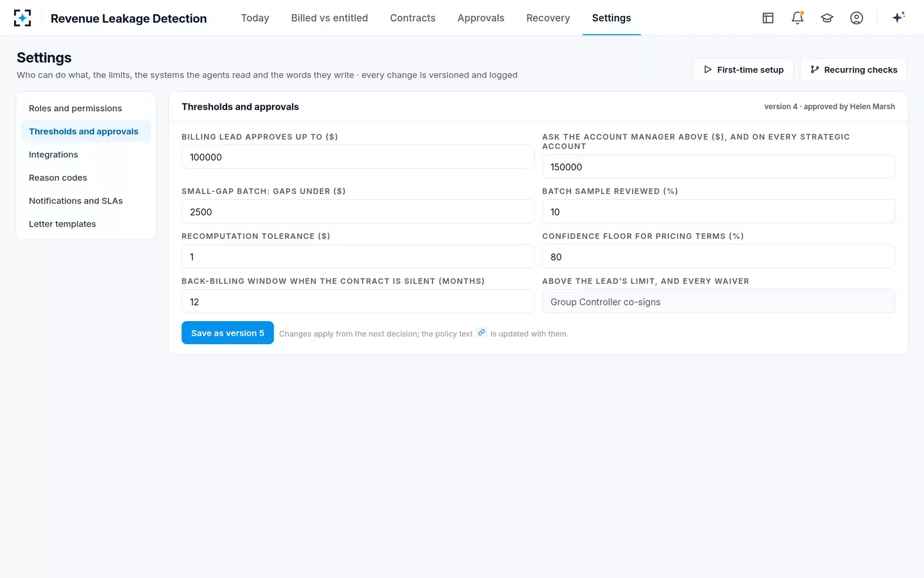Open the notifications bell
Screen dimensions: 924x578
click(x=798, y=18)
